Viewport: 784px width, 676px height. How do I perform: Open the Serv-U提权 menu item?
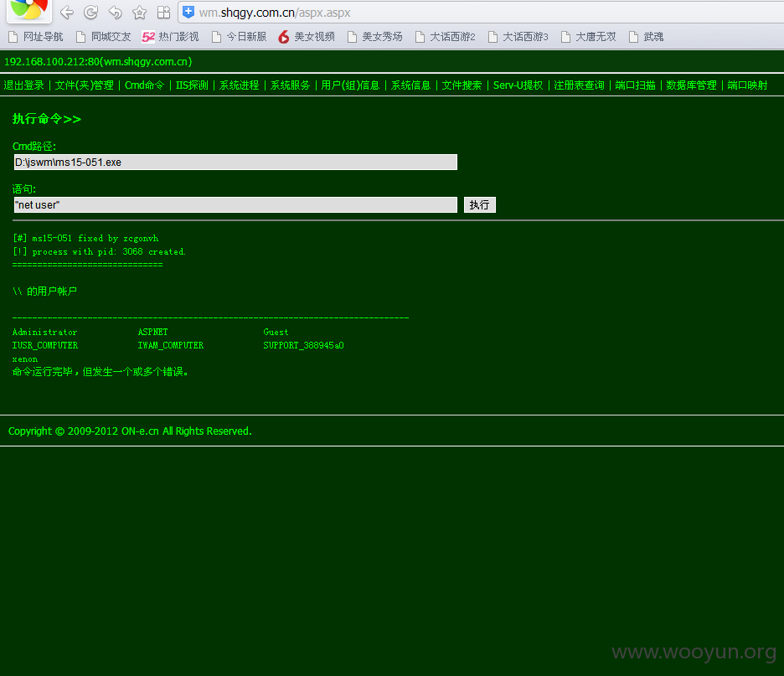518,85
